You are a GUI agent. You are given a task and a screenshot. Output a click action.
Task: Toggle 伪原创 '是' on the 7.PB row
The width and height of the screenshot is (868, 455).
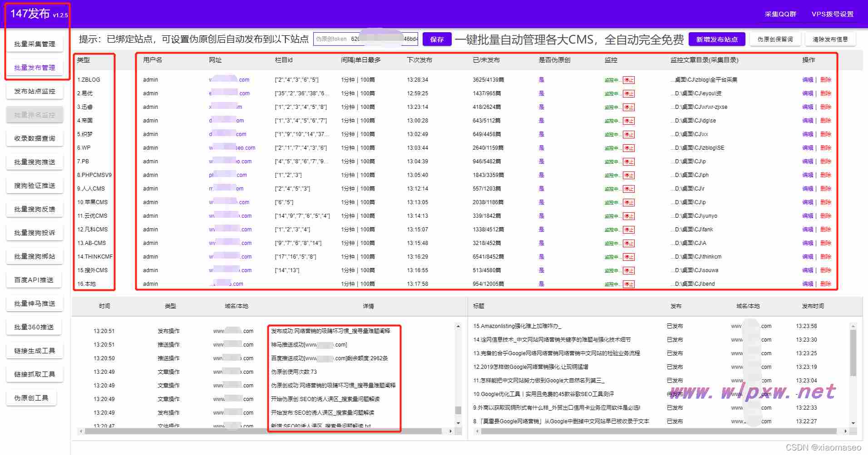click(x=541, y=161)
